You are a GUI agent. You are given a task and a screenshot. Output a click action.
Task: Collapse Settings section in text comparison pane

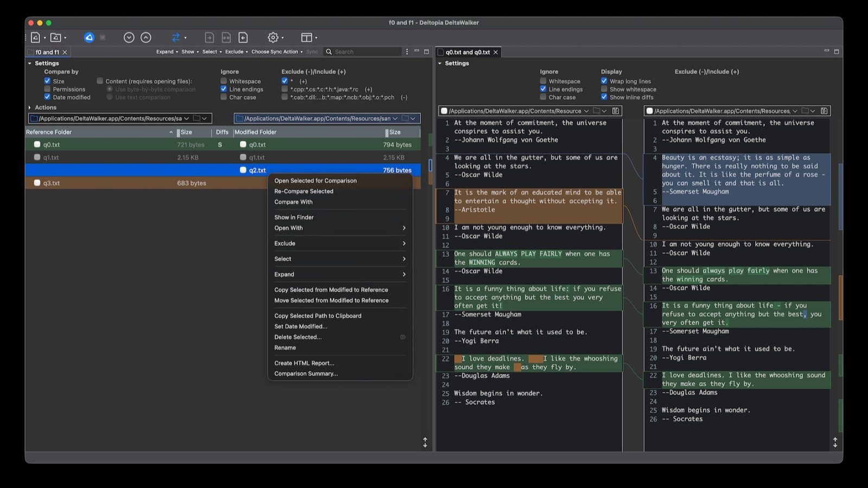pos(440,63)
